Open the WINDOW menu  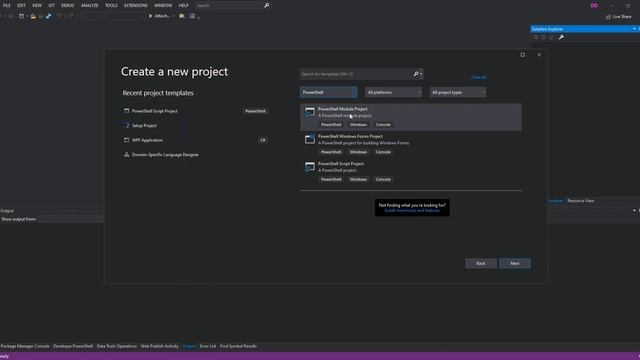(x=163, y=5)
